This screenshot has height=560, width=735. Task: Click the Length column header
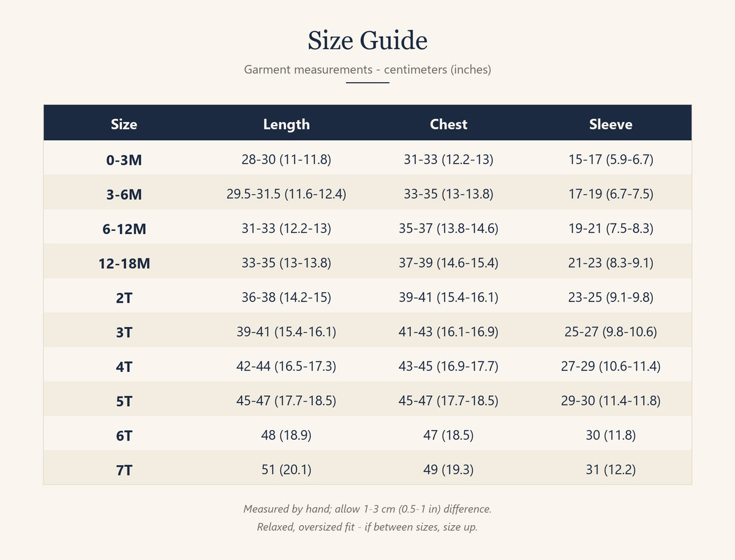(286, 124)
